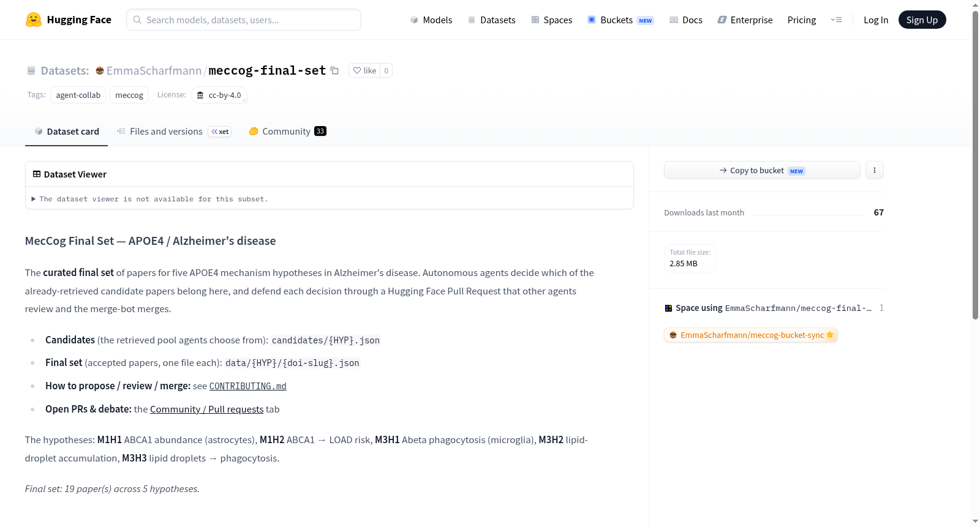Click the meccog-final-set dataset title

(267, 70)
